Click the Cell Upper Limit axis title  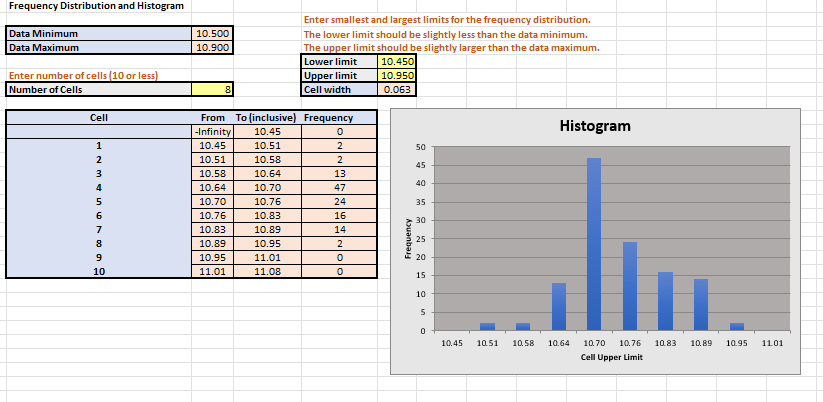tap(611, 357)
